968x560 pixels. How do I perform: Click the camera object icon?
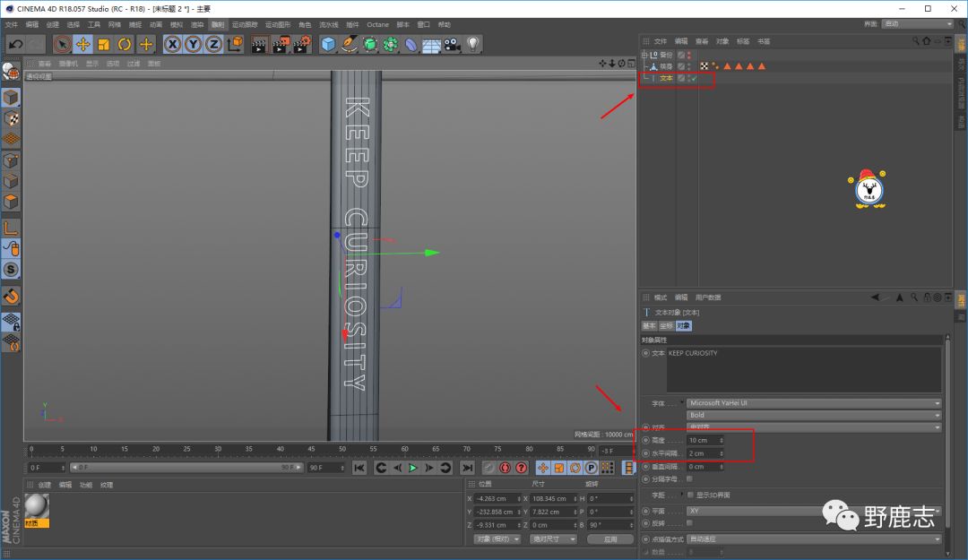(x=453, y=44)
